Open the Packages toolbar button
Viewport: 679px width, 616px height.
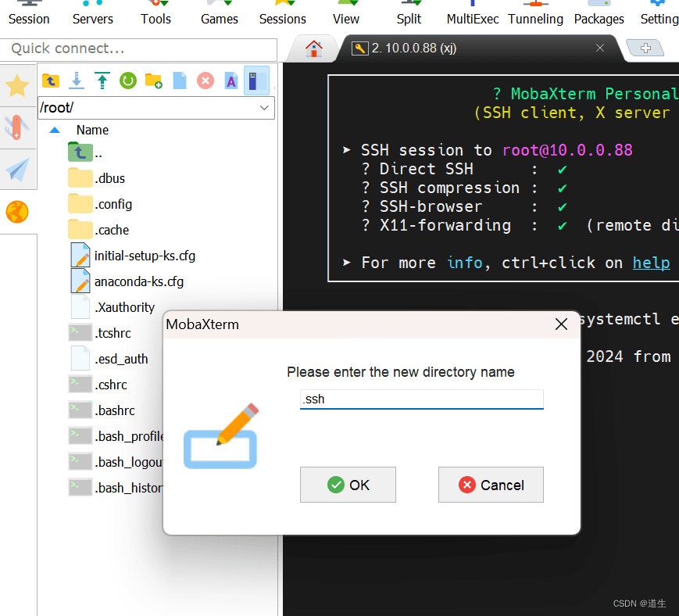tap(599, 14)
